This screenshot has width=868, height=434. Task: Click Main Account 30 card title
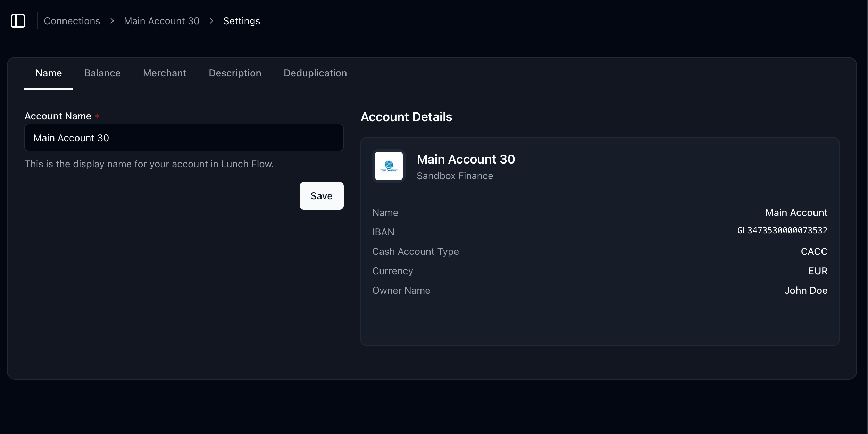coord(466,159)
